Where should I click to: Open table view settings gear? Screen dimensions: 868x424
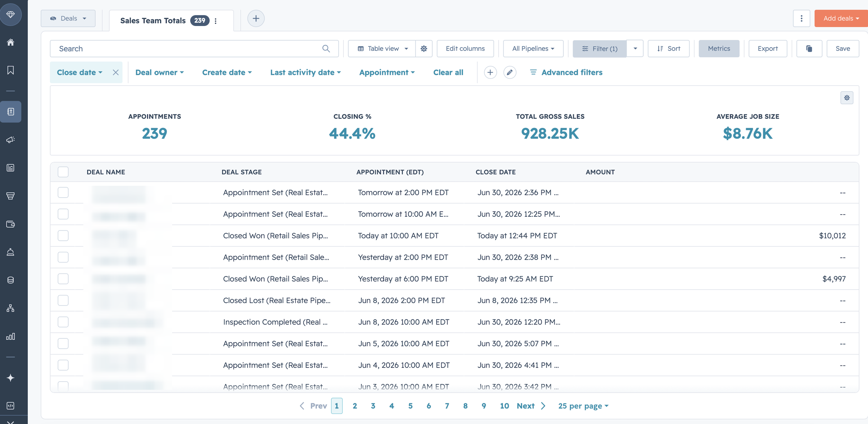(424, 49)
